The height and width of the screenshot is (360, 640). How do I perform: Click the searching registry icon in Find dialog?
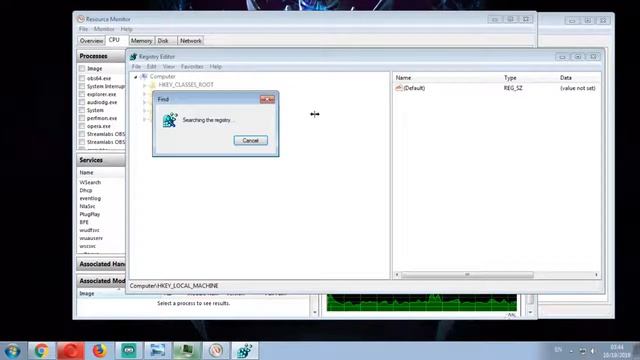170,120
